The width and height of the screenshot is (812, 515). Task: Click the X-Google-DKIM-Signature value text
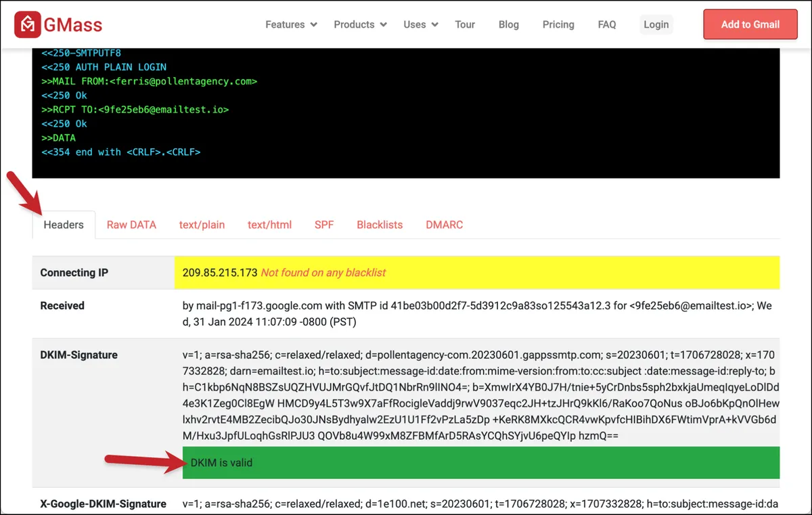coord(480,503)
